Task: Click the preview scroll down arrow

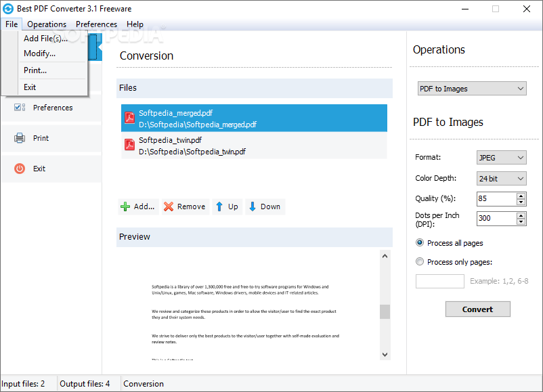Action: tap(385, 355)
